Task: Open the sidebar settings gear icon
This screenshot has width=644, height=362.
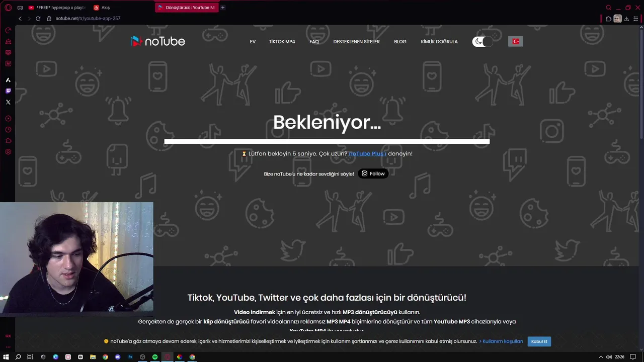Action: click(8, 152)
